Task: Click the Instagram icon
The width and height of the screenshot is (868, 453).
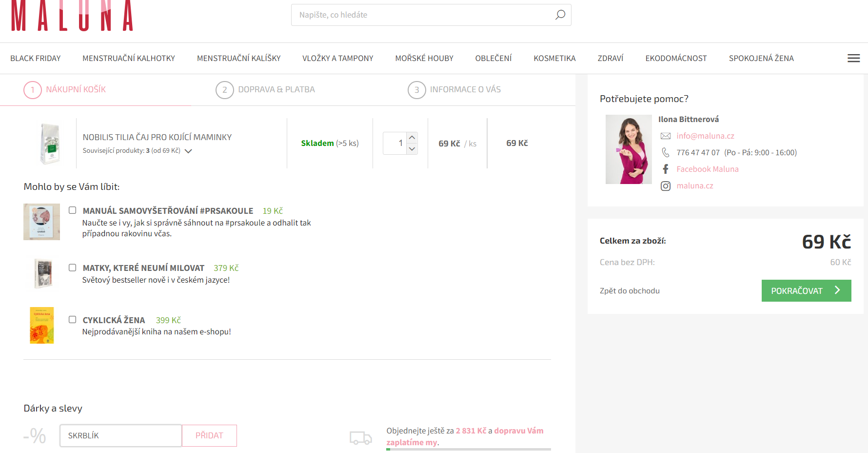Action: click(665, 186)
